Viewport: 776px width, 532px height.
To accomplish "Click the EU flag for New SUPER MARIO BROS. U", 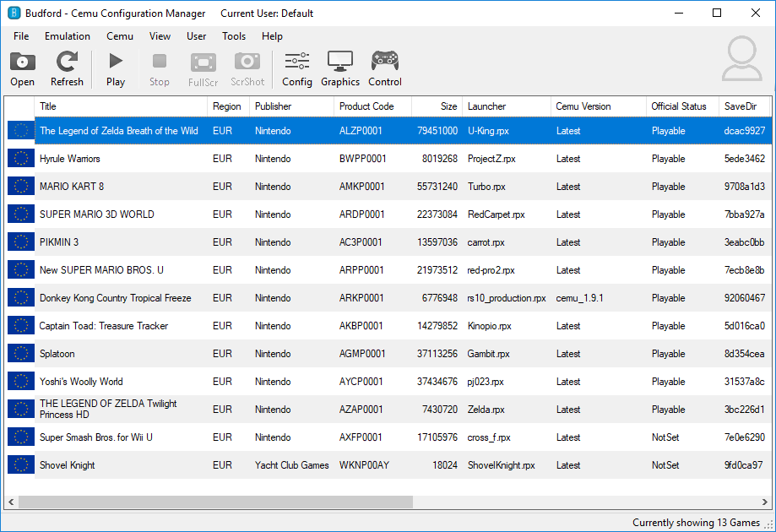I will point(21,269).
